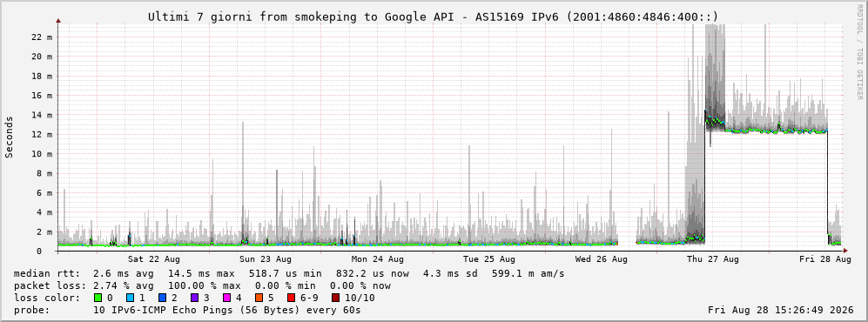Click the timestamp Fri Aug 28 15:26:49 2026

[x=781, y=310]
